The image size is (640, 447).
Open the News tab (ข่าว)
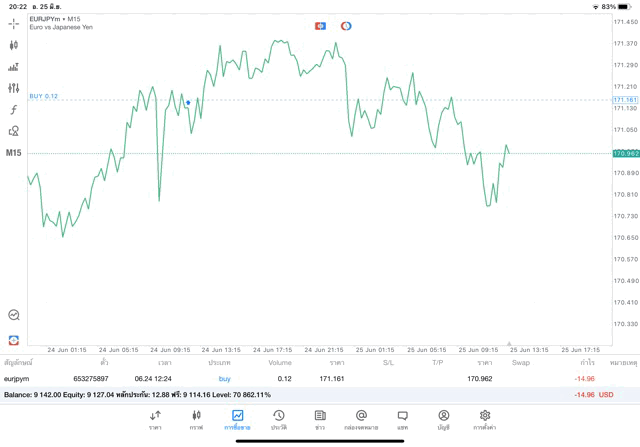tap(320, 420)
